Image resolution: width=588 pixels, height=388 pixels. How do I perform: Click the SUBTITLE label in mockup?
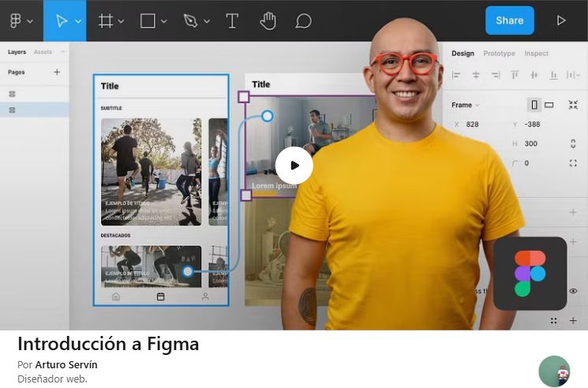pos(111,108)
